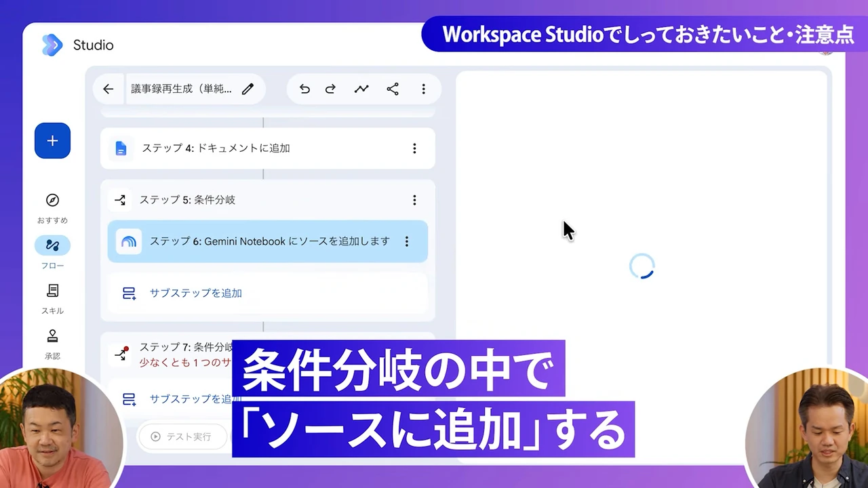Viewport: 868px width, 488px height.
Task: Open the activity trend chart icon
Action: (x=361, y=89)
